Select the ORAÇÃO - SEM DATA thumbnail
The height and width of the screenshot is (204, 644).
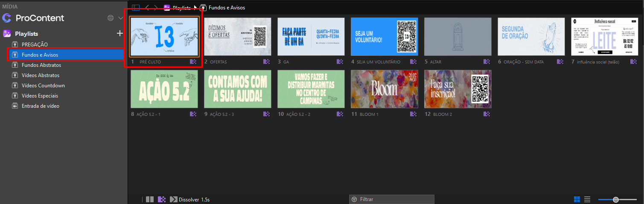(x=531, y=37)
